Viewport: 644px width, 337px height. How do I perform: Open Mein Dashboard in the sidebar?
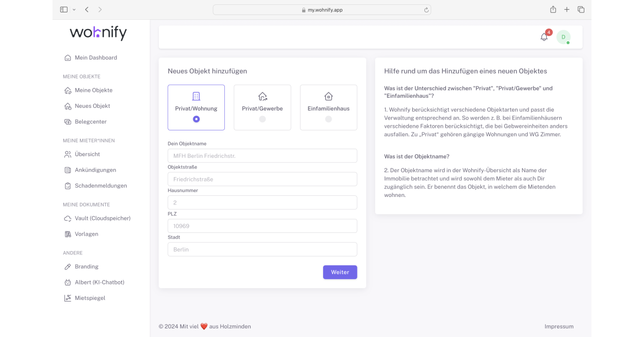96,57
